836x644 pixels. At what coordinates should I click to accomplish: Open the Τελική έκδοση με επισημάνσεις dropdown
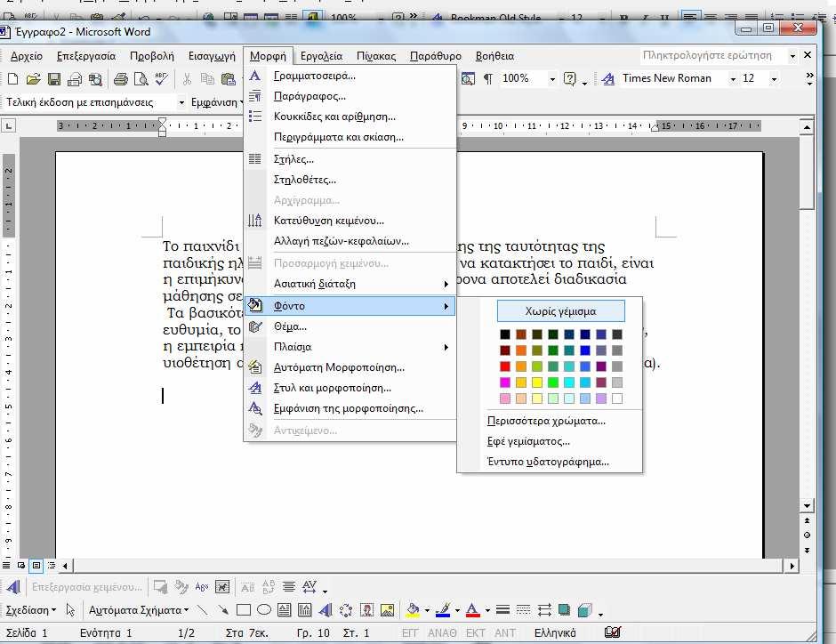point(181,101)
